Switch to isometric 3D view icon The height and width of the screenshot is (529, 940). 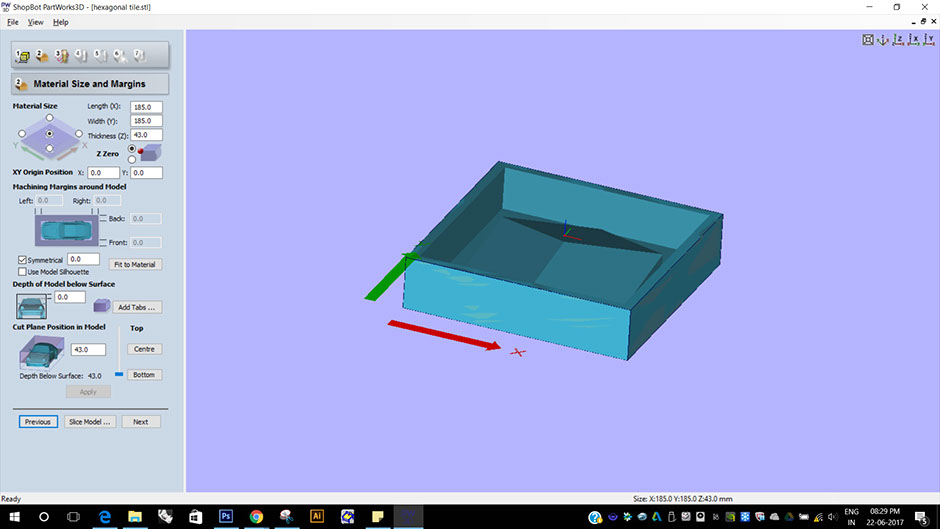click(882, 40)
